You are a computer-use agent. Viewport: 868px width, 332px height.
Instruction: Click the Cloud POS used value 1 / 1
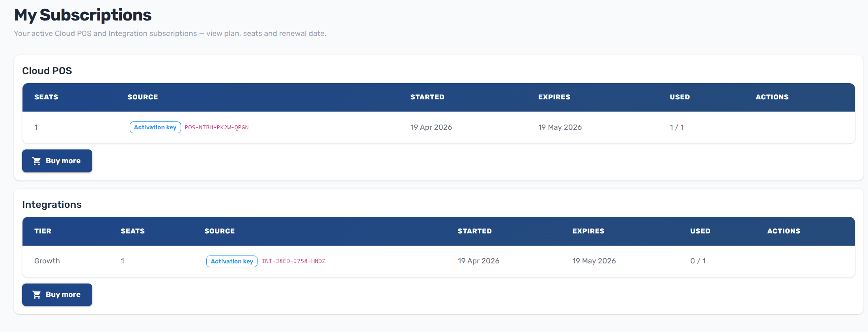(677, 127)
